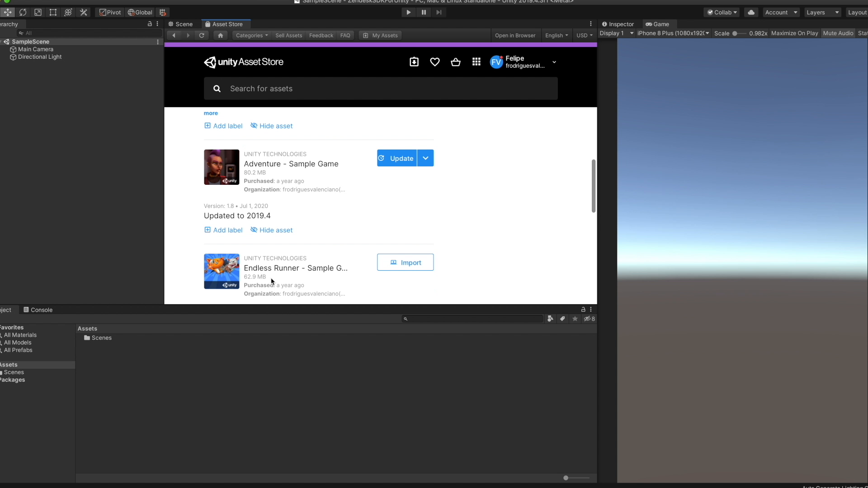Save search to favorites star
Viewport: 868px width, 488px height.
coord(575,319)
